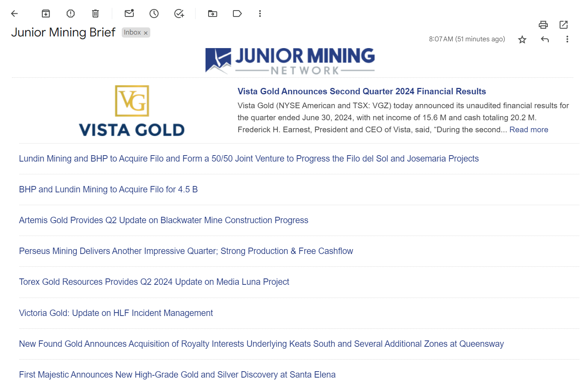Open message More options beside reply

(x=567, y=39)
